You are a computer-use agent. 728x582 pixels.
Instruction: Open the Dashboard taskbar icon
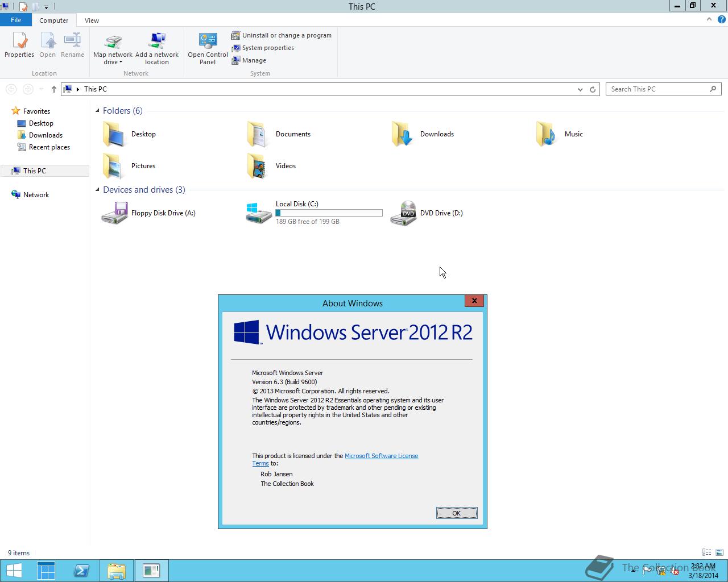[151, 571]
